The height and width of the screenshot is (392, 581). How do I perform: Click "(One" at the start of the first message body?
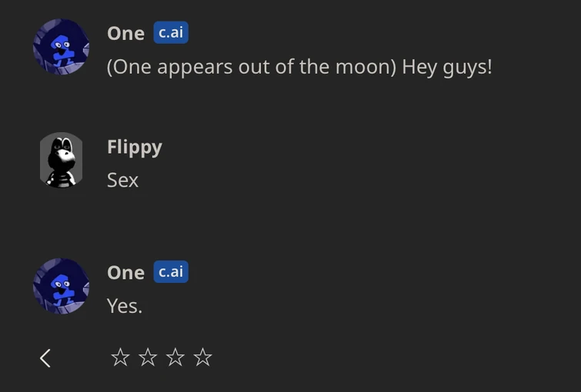[125, 67]
